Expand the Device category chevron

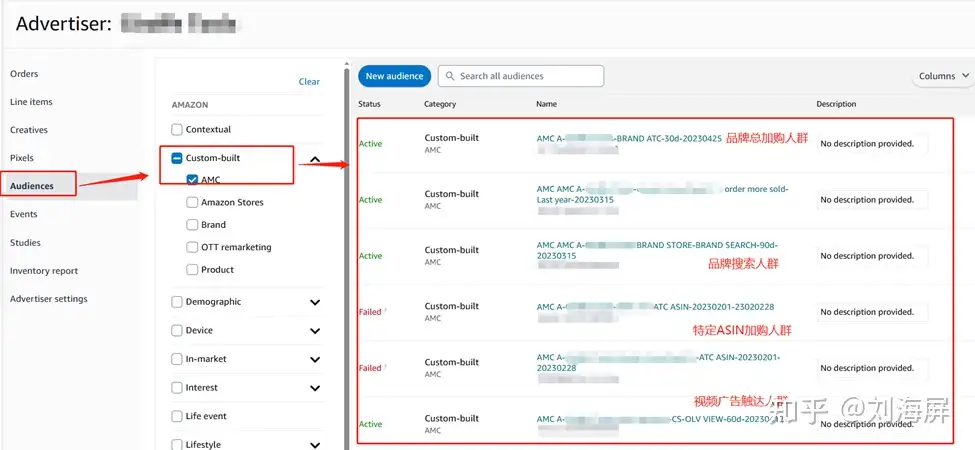(x=315, y=331)
